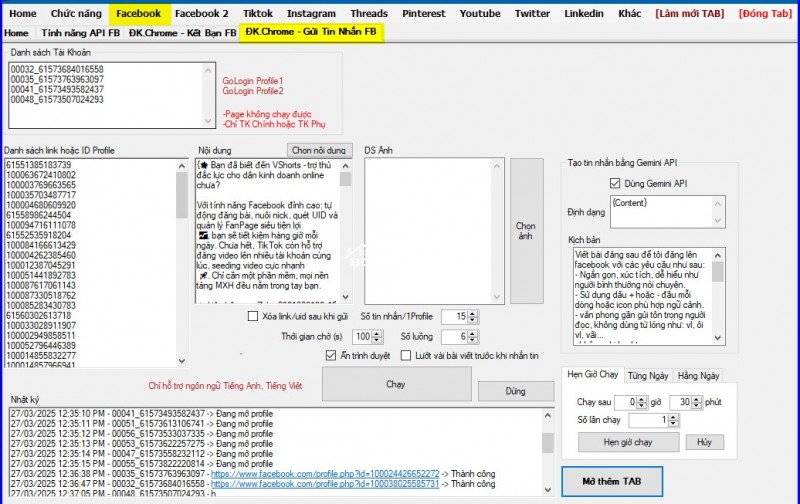
Task: Adjust the Số tin nhắn/1Profile stepper arrows
Action: pyautogui.click(x=473, y=317)
